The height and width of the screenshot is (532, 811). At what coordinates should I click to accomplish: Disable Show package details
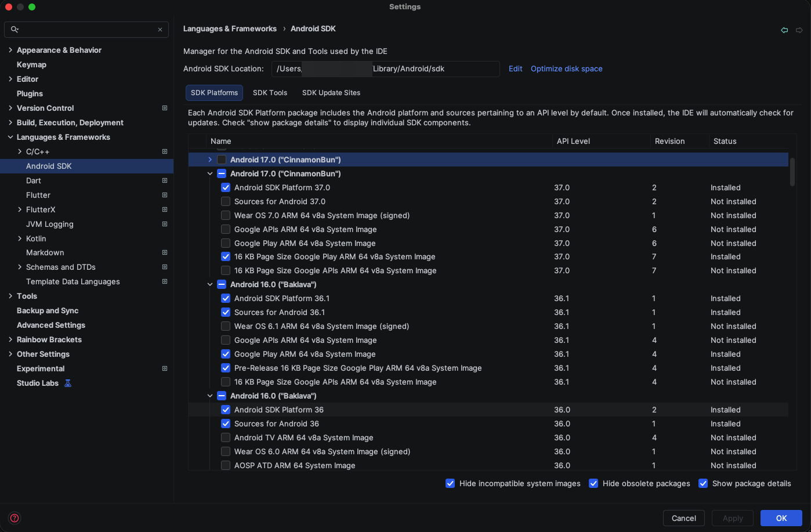703,483
